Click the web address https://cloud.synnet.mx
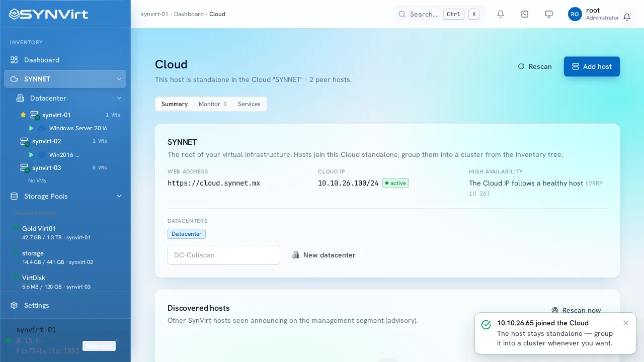644x362 pixels. (x=214, y=183)
